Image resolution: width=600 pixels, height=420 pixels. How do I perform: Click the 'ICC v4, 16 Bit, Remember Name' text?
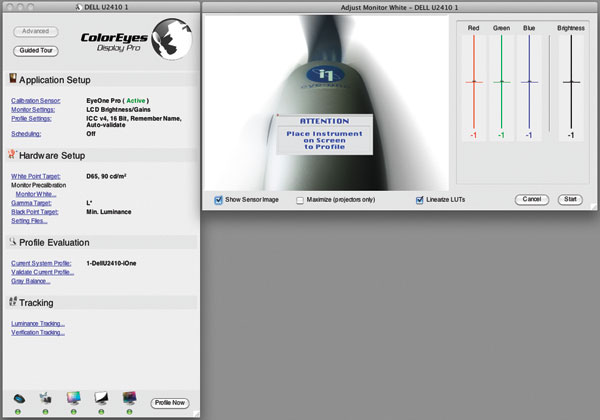coord(134,119)
